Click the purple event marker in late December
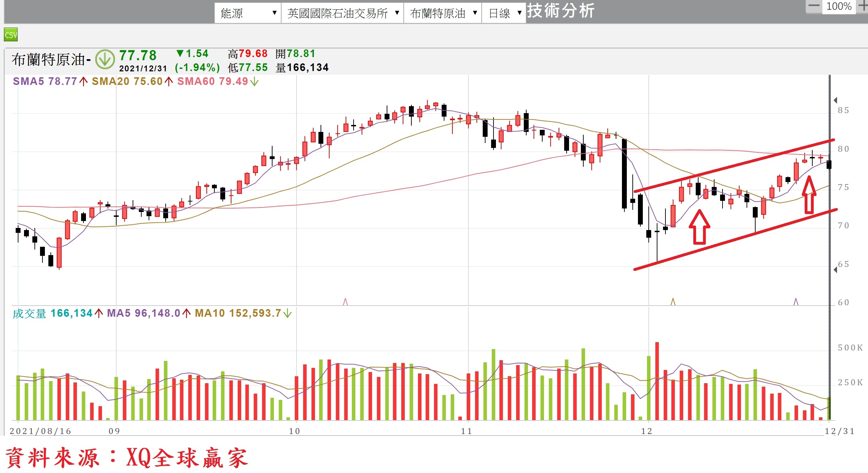Image resolution: width=868 pixels, height=473 pixels. pyautogui.click(x=796, y=301)
